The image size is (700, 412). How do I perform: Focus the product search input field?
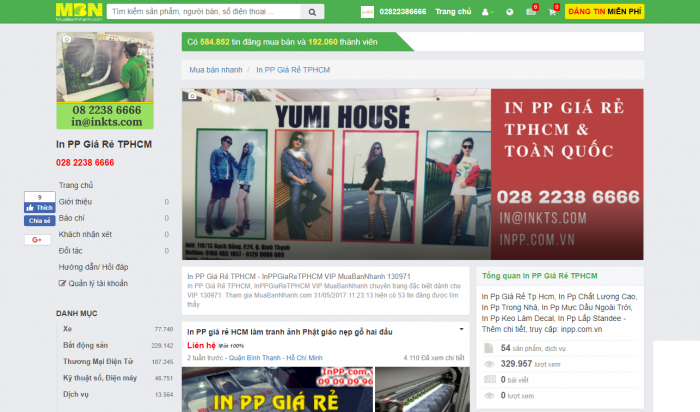point(204,12)
